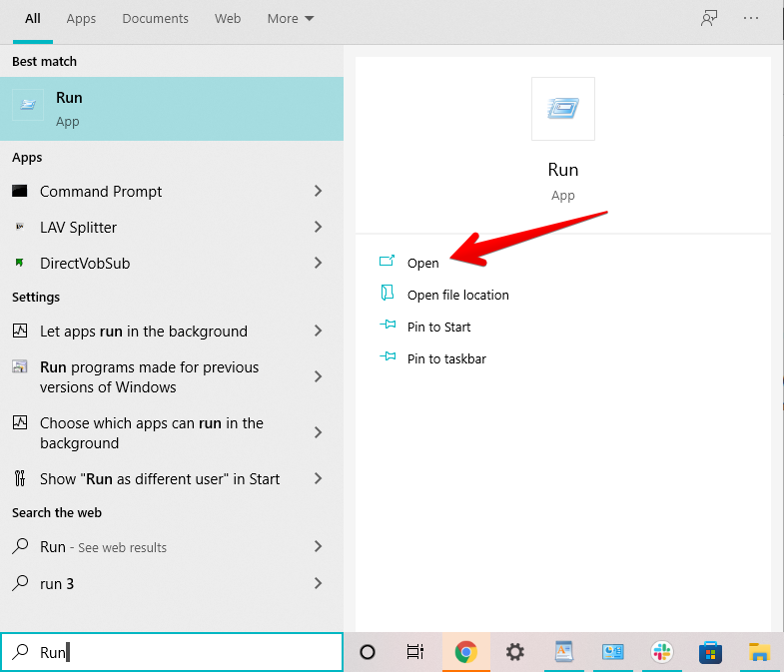Viewport: 784px width, 672px height.
Task: Open Task View from the taskbar
Action: pyautogui.click(x=415, y=652)
